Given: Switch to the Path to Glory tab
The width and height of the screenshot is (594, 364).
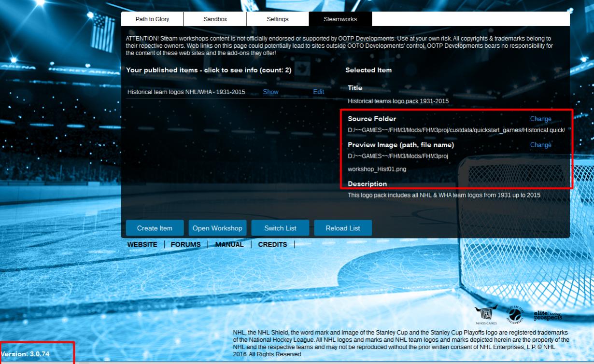Looking at the screenshot, I should tap(152, 19).
